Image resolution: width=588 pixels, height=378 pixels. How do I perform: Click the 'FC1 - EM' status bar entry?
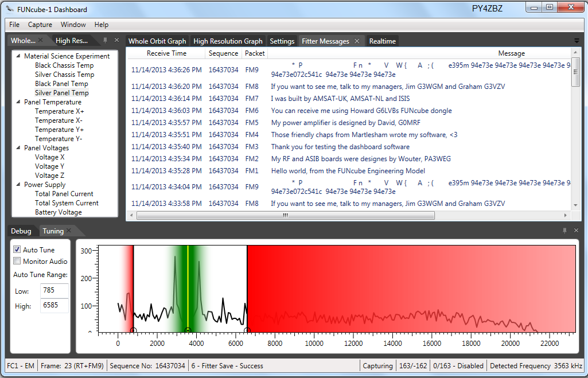tap(21, 365)
